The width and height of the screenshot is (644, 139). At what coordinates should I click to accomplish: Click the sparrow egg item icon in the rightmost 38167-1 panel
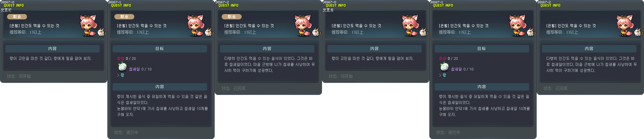[444, 67]
